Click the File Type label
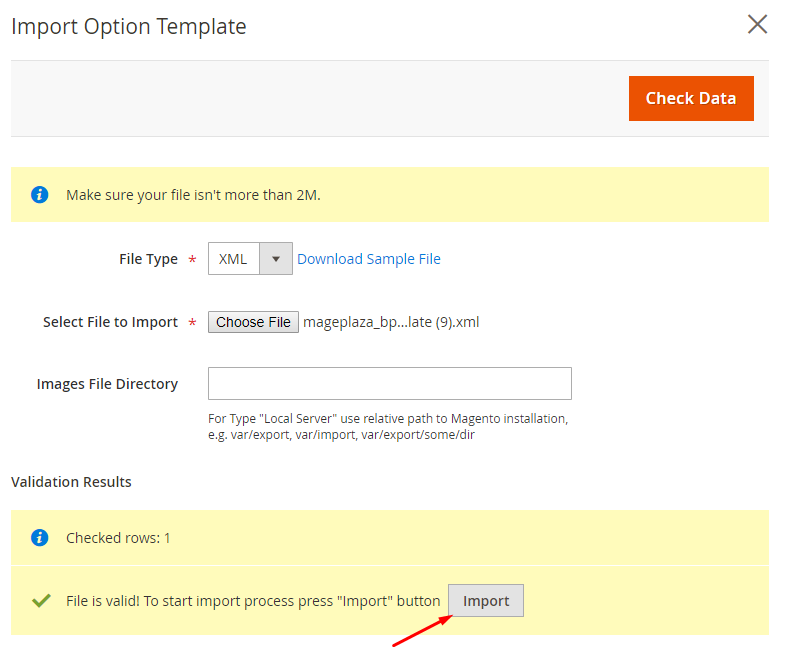Image resolution: width=789 pixels, height=655 pixels. tap(148, 259)
